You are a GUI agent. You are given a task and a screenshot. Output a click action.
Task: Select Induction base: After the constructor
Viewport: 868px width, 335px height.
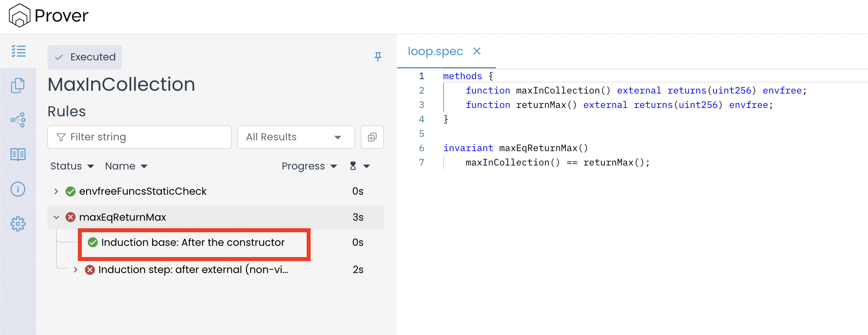point(193,243)
